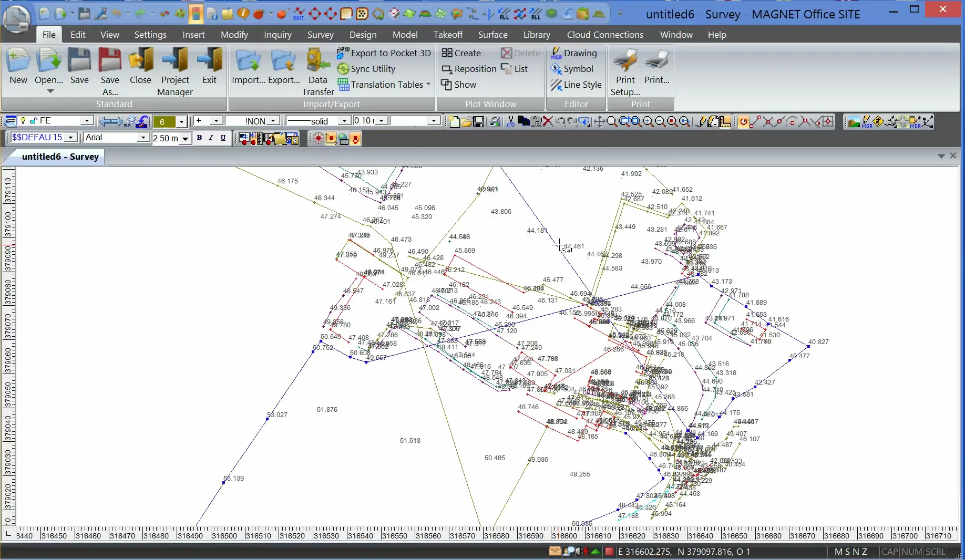Open the Sync Utility
This screenshot has width=965, height=560.
(366, 69)
